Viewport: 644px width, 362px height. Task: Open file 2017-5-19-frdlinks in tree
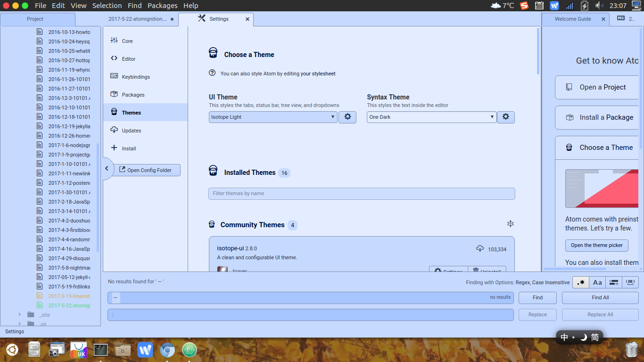coord(69,287)
